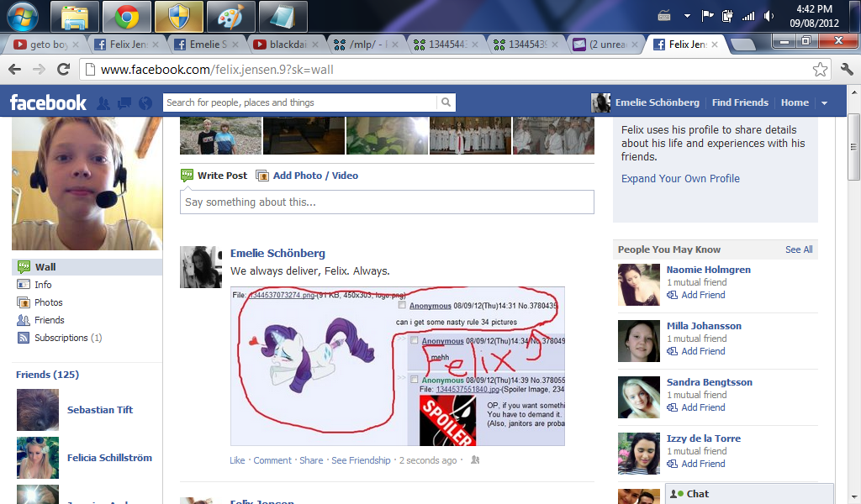Click the Add Friend icon for Naomie Holmgren
The image size is (861, 504).
672,295
